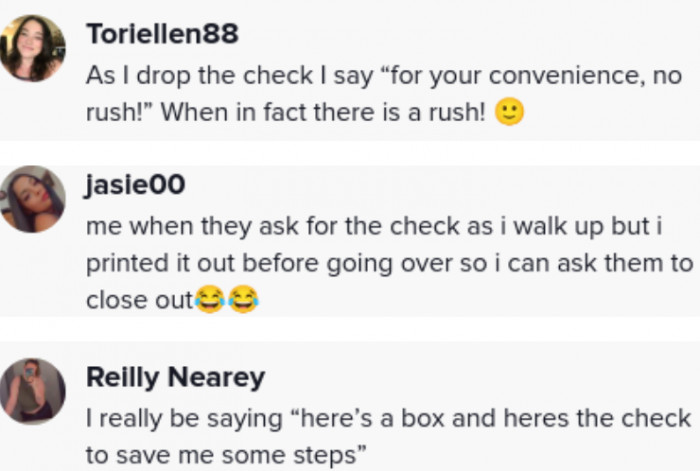Select the Reilly Nearey username

point(175,377)
